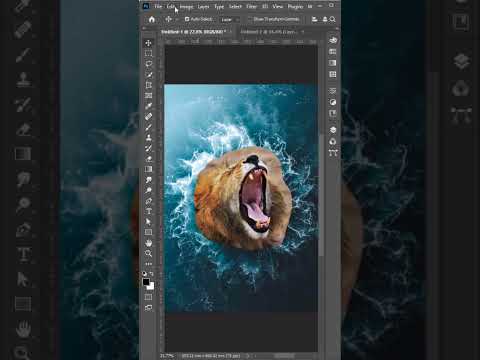
Task: Click the Share icon in options bar
Action: [325, 19]
